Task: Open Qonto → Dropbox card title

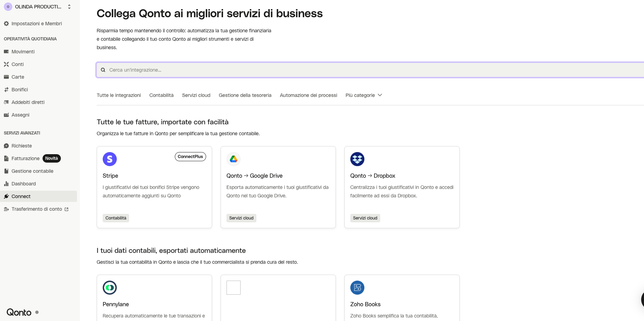Action: point(373,176)
